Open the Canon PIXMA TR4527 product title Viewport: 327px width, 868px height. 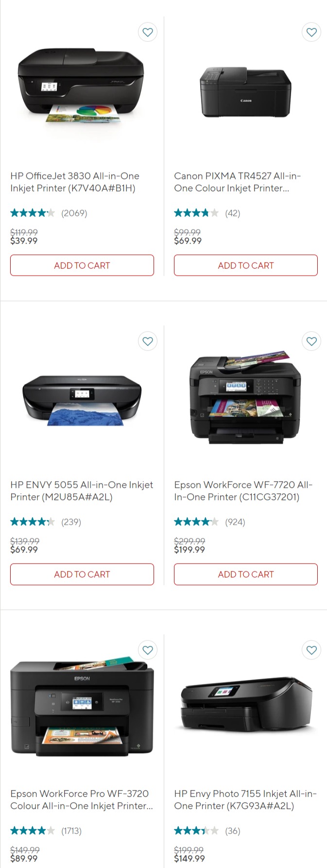pos(238,182)
